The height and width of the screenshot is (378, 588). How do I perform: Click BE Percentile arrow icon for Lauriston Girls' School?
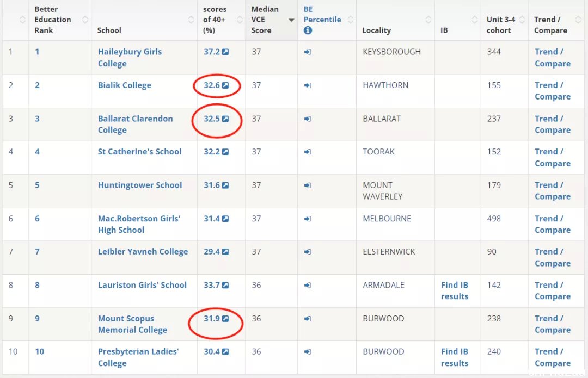coord(308,285)
